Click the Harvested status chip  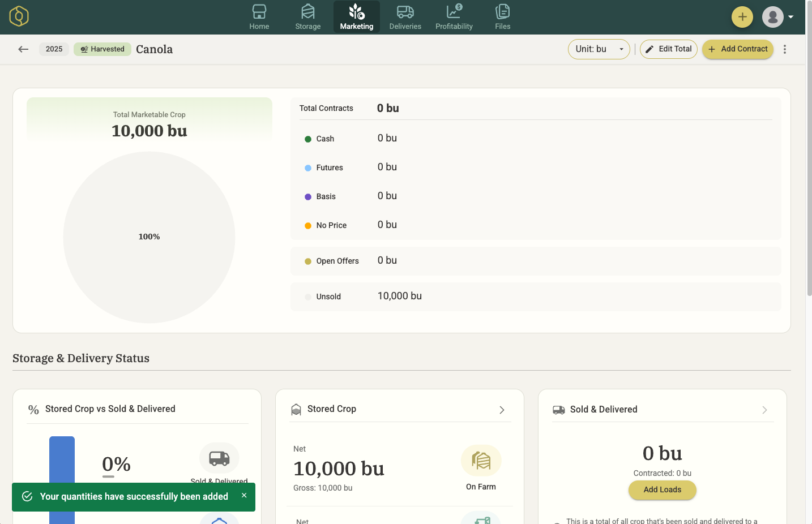click(102, 49)
